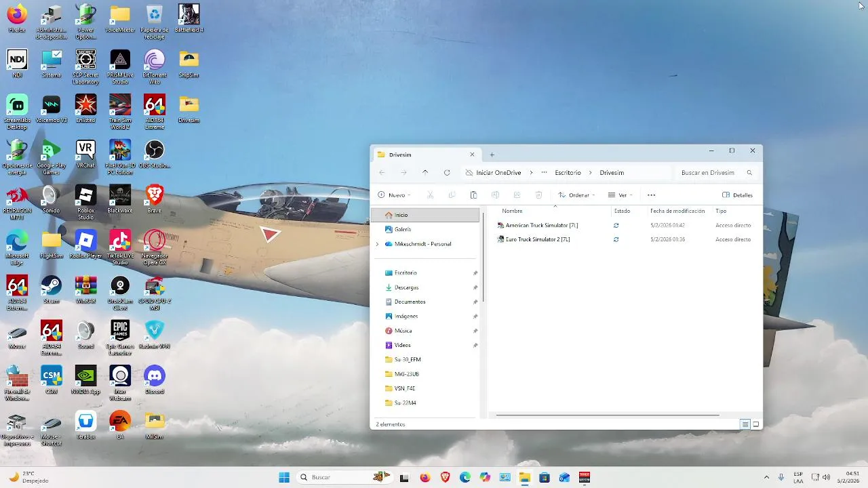Open the Windows Start menu
The height and width of the screenshot is (488, 868).
284,477
